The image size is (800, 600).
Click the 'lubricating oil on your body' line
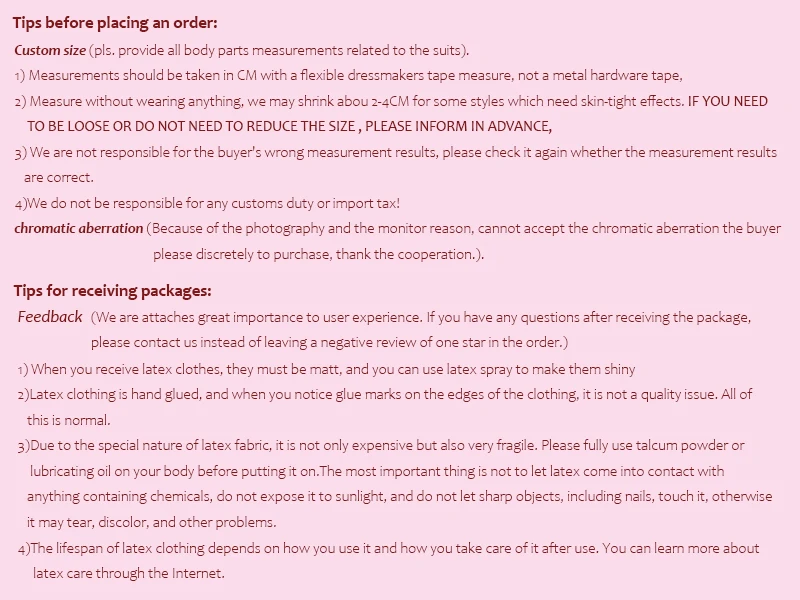377,471
